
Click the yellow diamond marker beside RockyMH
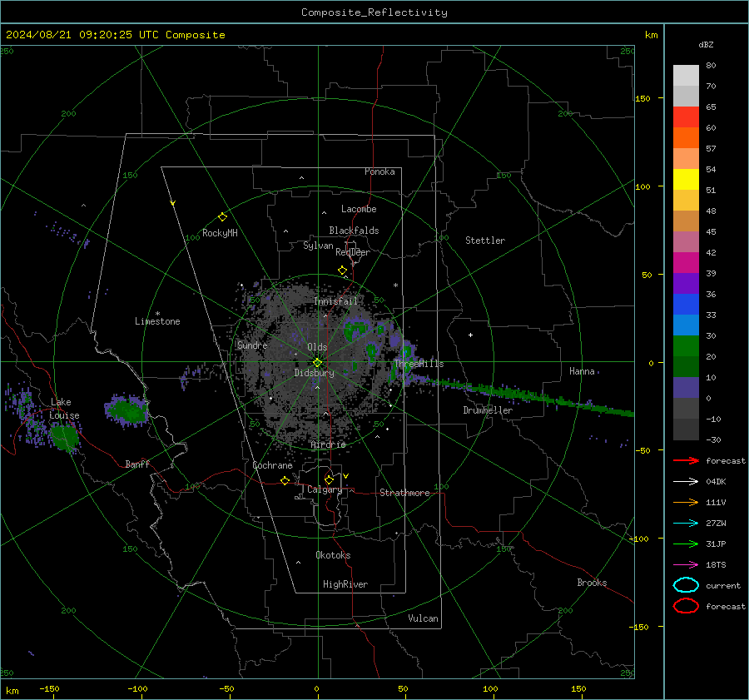tap(222, 217)
